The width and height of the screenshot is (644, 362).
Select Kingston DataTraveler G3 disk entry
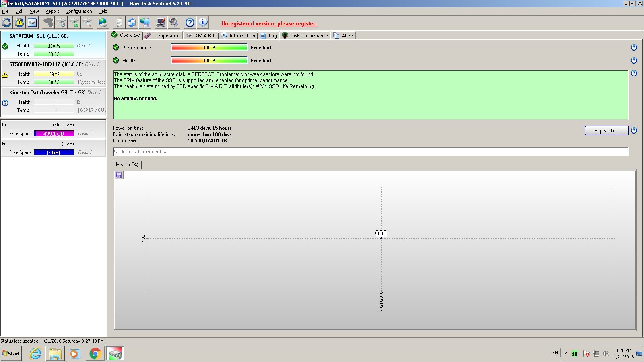point(53,101)
